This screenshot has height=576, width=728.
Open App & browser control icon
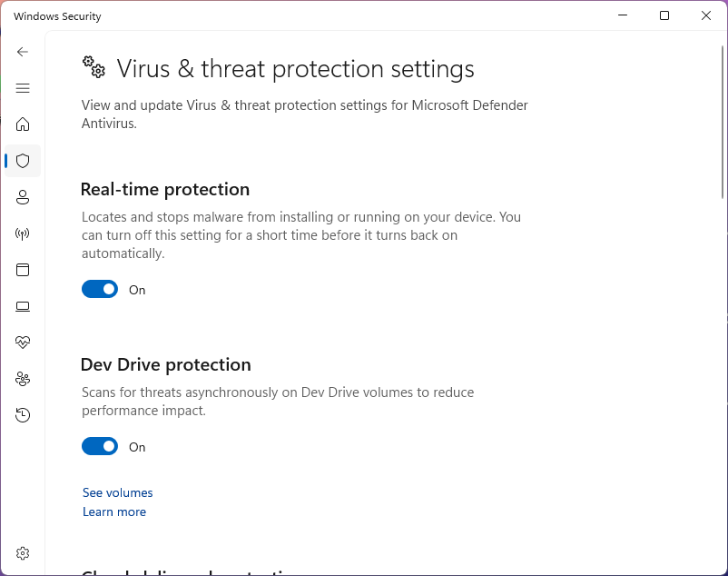coord(23,270)
